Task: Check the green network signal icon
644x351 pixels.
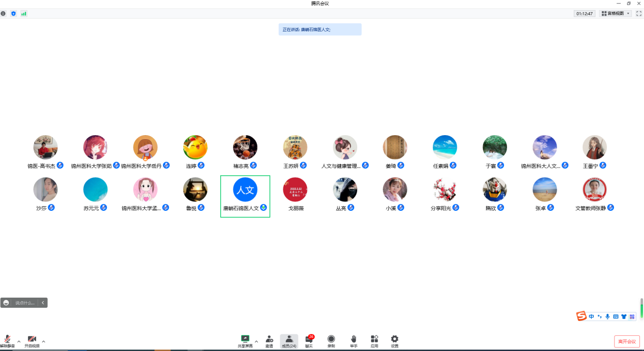Action: coord(23,14)
